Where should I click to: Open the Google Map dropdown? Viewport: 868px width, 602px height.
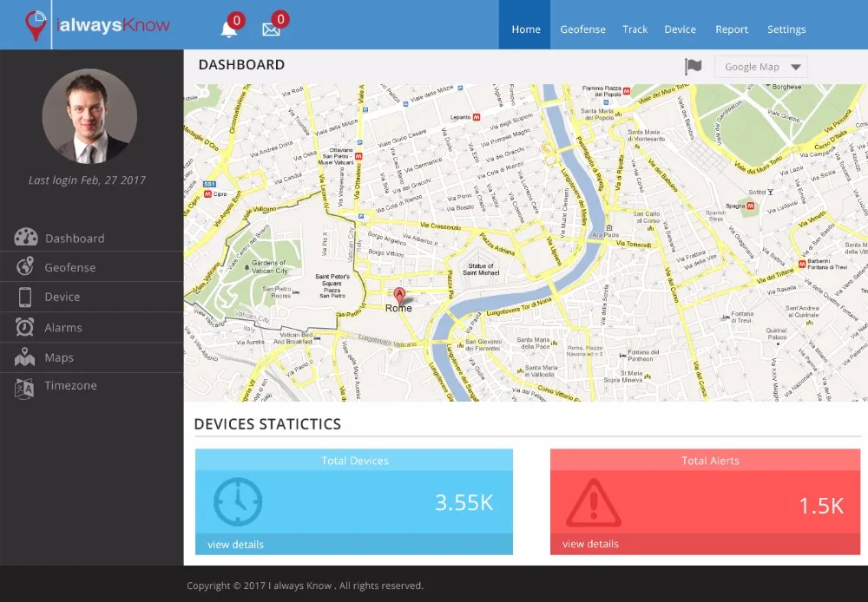click(x=759, y=66)
